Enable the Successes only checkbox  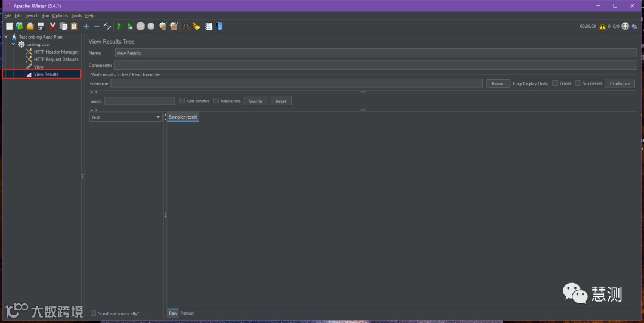[x=578, y=83]
